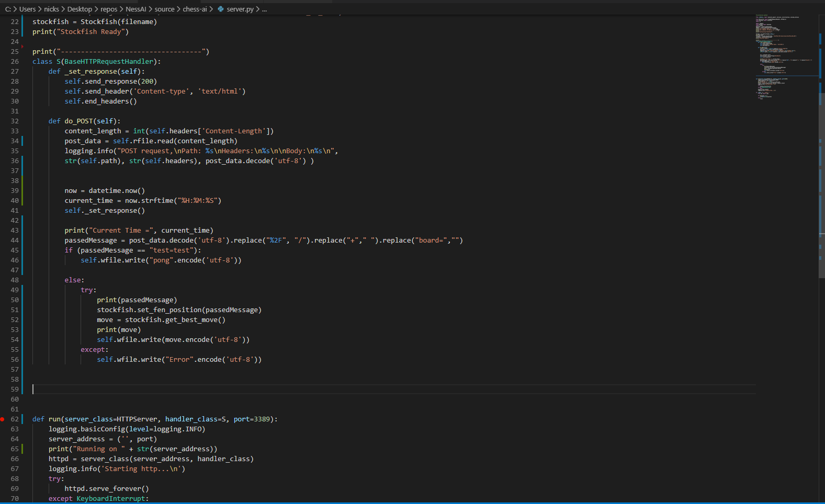
Task: Open the NessAI breadcrumb segment
Action: pos(136,9)
